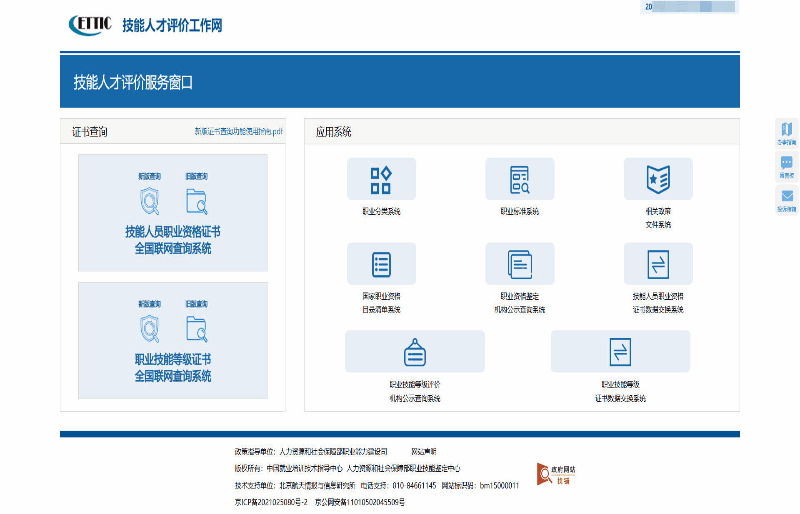
Task: Click the 职业技能等级 证书数据交换系统 label
Action: tap(620, 391)
